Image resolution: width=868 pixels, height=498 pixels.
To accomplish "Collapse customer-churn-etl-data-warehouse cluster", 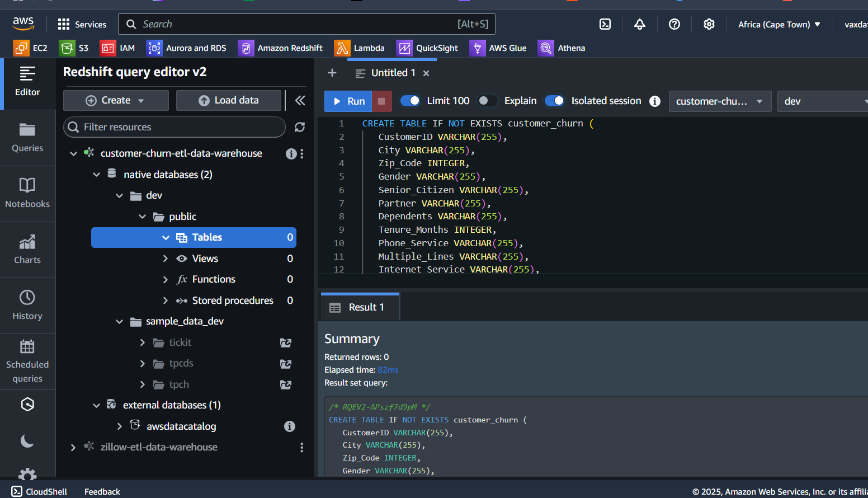I will pyautogui.click(x=73, y=153).
